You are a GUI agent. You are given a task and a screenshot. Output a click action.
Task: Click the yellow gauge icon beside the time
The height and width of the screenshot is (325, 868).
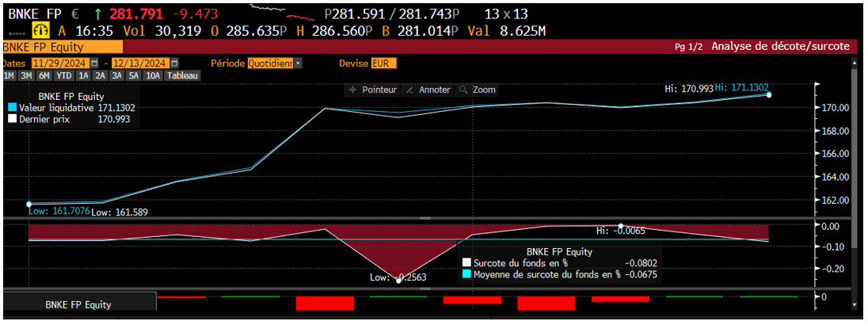tap(39, 30)
